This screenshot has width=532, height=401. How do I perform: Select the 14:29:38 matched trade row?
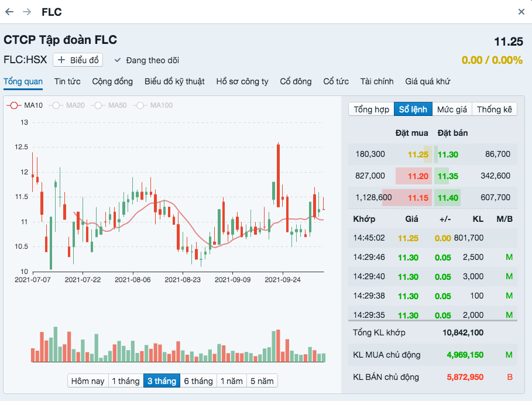[x=433, y=296]
